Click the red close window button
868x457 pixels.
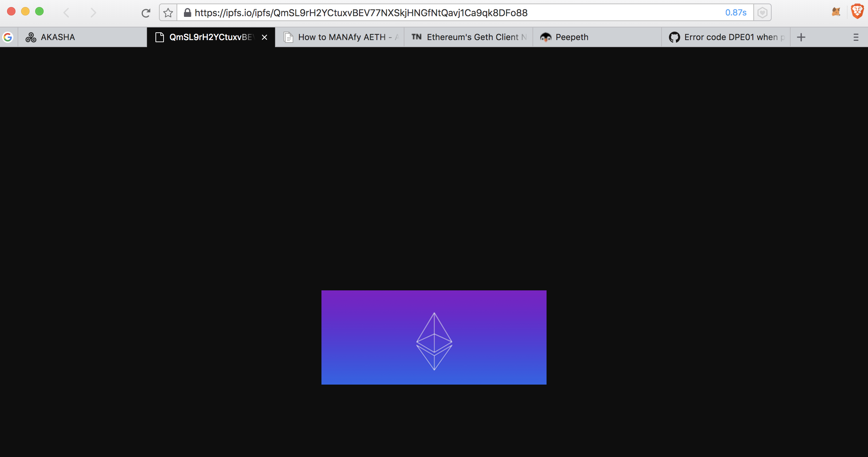(11, 11)
